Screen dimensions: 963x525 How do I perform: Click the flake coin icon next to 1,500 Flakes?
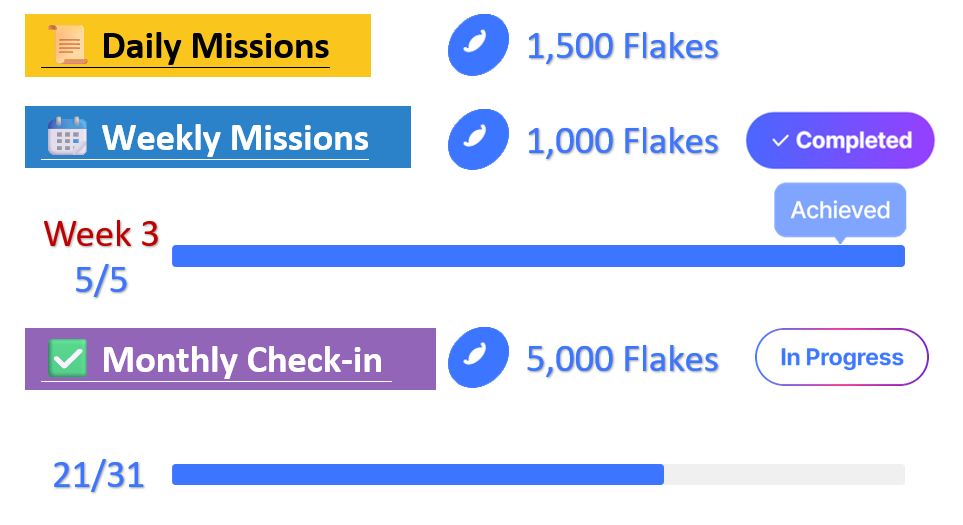pyautogui.click(x=478, y=45)
